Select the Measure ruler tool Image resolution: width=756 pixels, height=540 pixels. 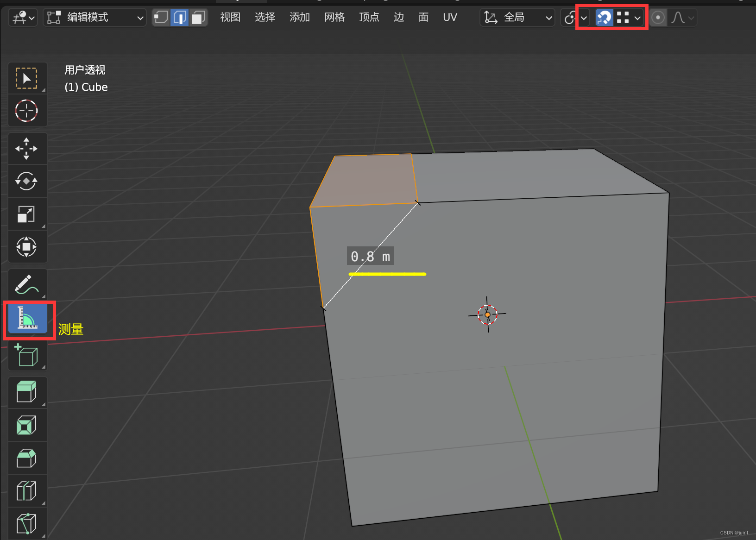(x=28, y=318)
